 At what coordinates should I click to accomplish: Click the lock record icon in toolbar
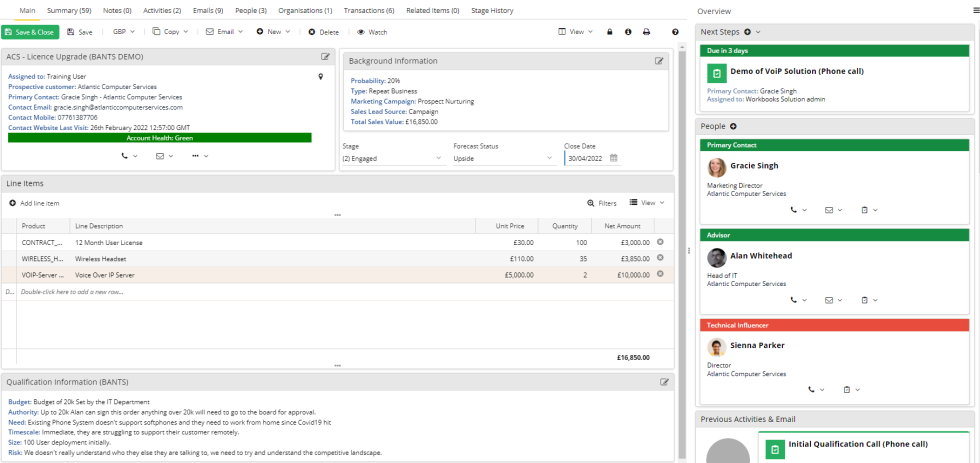pos(610,32)
